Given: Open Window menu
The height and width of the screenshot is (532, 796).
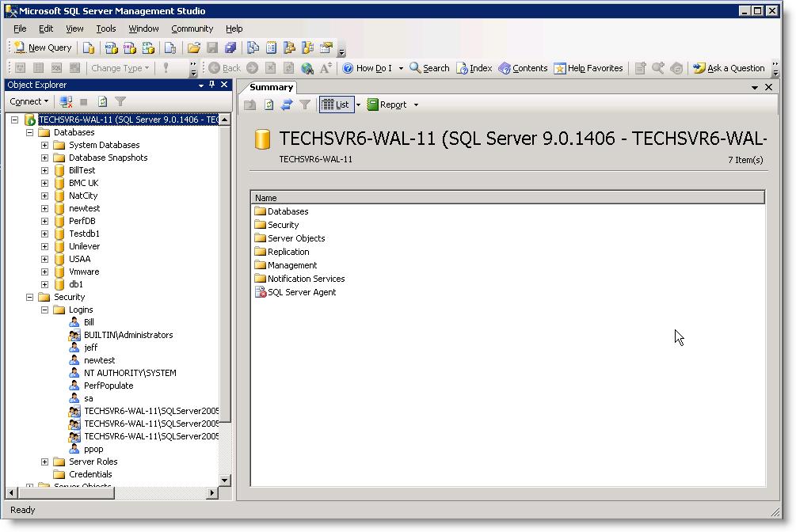Looking at the screenshot, I should 143,29.
